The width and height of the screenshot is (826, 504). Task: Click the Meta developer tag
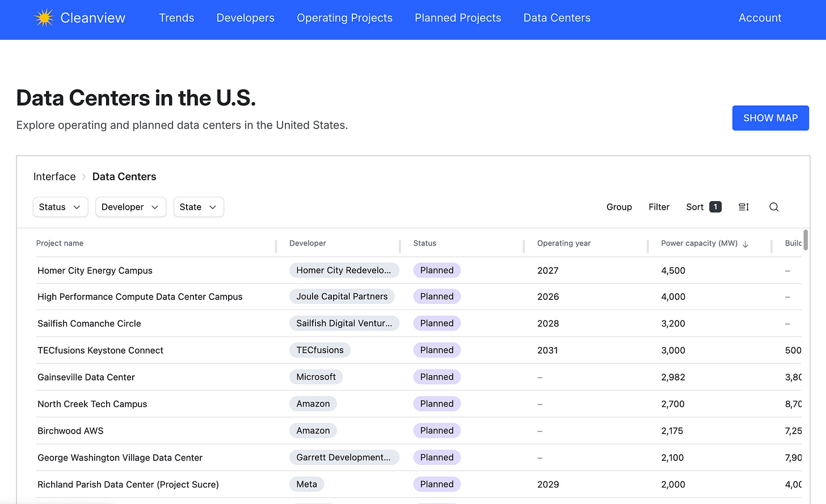tap(307, 484)
